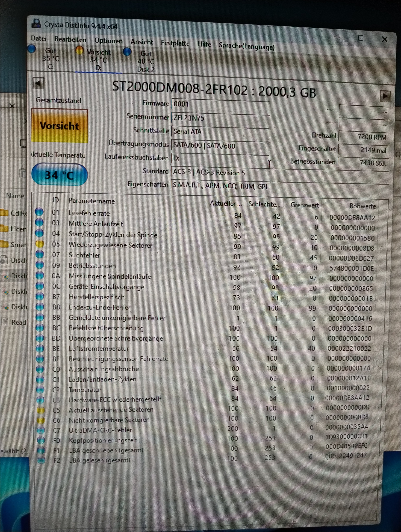The image size is (401, 532).
Task: Click the orange Vorsicht health status button
Action: [x=59, y=126]
